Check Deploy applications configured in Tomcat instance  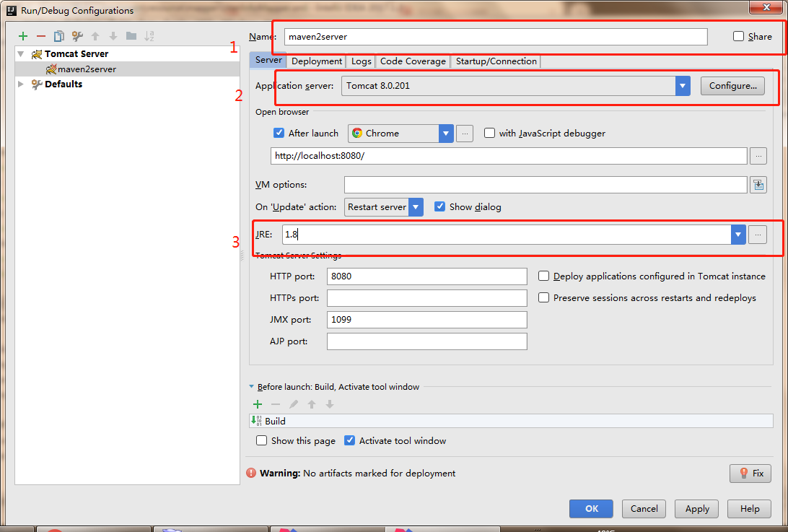(x=544, y=276)
